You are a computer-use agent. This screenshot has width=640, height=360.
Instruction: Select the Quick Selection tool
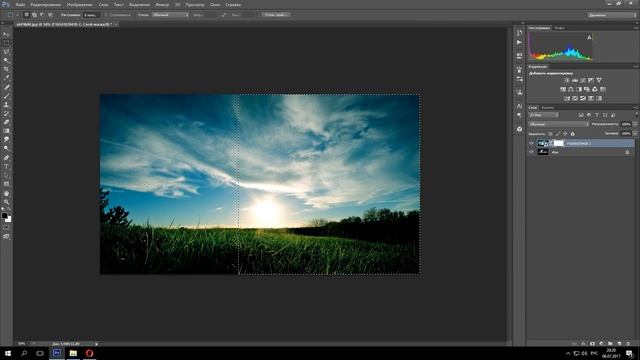click(x=6, y=60)
